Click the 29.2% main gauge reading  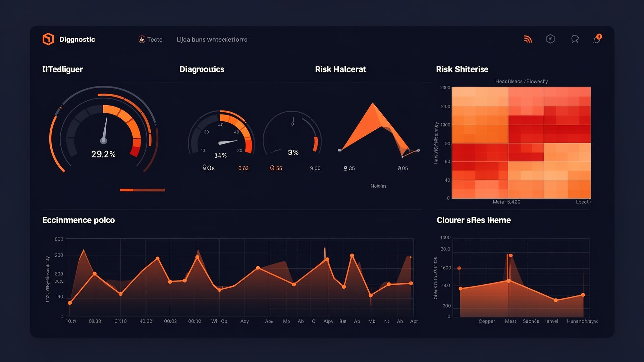point(103,154)
